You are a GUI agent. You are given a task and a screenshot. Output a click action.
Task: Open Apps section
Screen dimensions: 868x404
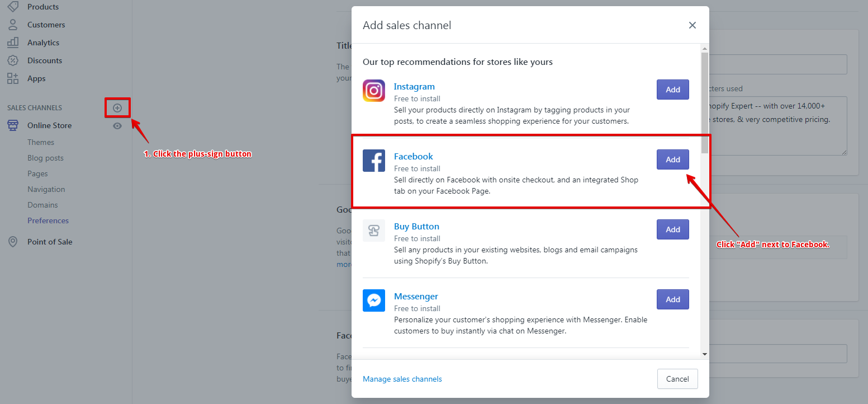click(36, 78)
